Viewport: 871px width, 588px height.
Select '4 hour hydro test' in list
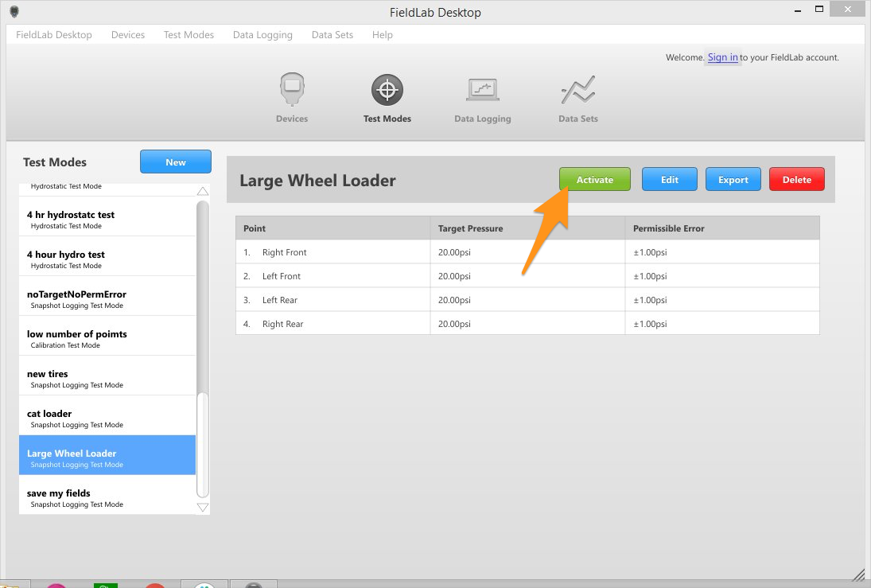(107, 256)
